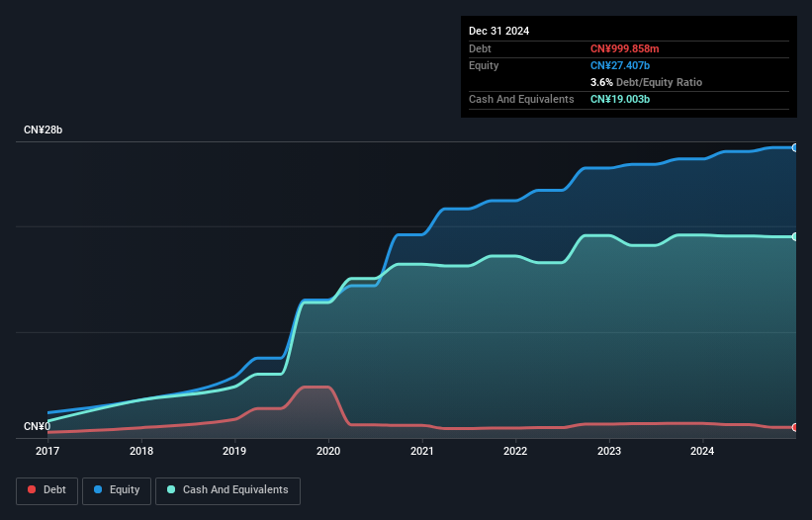Click the 2017 x-axis label
The width and height of the screenshot is (812, 520).
tap(47, 451)
